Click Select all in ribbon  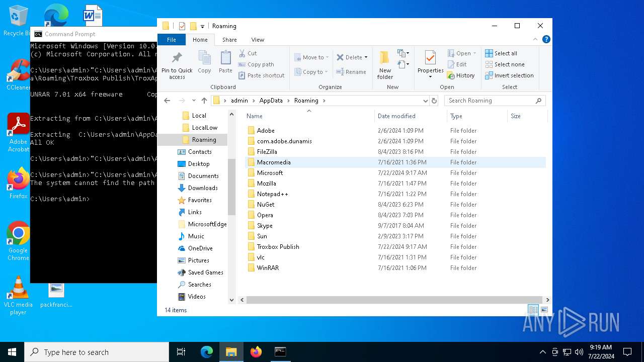[x=501, y=53]
